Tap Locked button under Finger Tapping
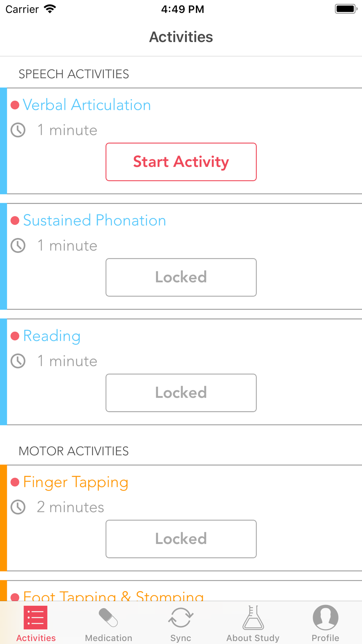The height and width of the screenshot is (644, 362). pos(181,539)
